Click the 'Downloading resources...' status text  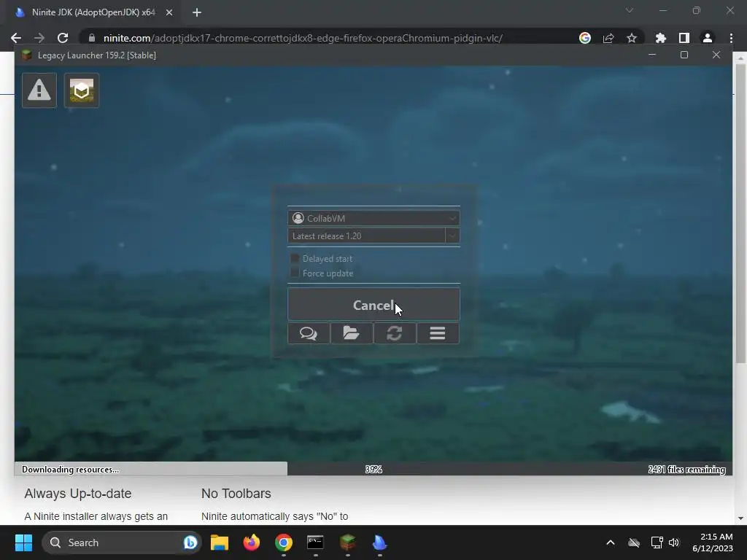click(70, 470)
